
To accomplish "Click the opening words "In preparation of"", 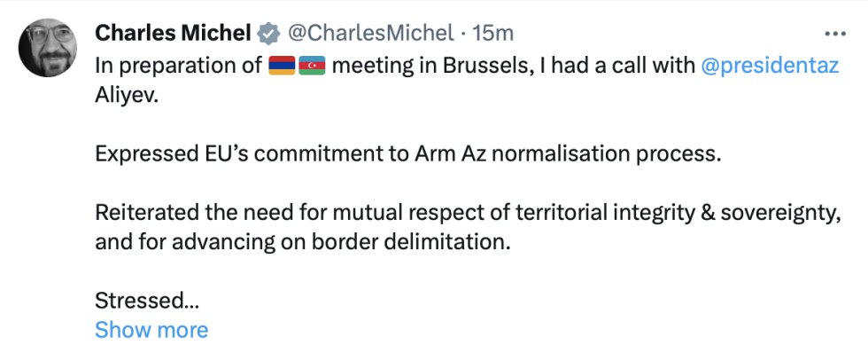I will [x=178, y=67].
